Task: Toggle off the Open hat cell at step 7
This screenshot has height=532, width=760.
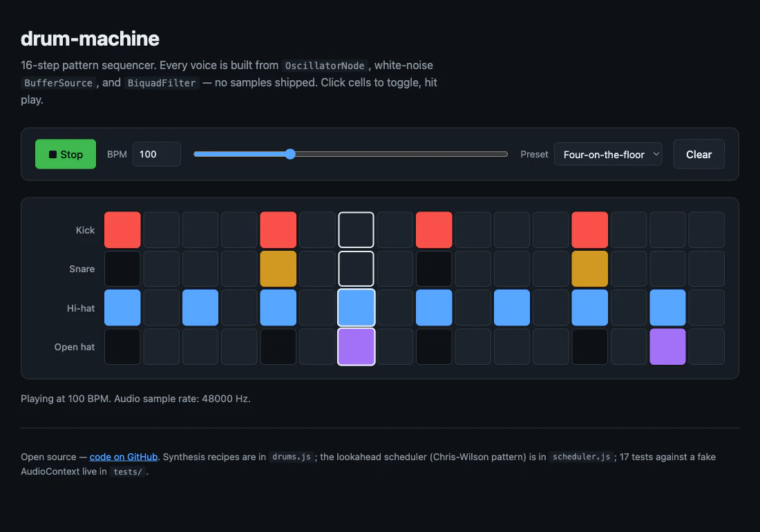Action: click(357, 347)
